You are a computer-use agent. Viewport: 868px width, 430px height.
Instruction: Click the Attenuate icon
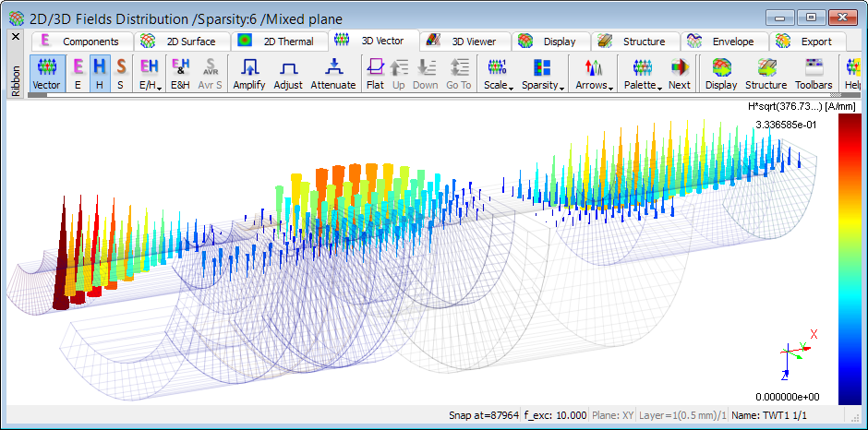[x=332, y=73]
